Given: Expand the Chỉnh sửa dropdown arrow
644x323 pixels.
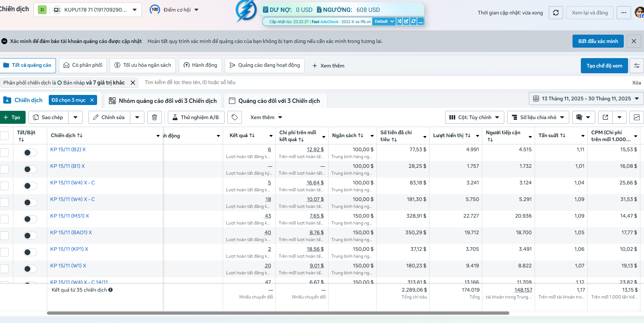Looking at the screenshot, I should click(x=137, y=117).
